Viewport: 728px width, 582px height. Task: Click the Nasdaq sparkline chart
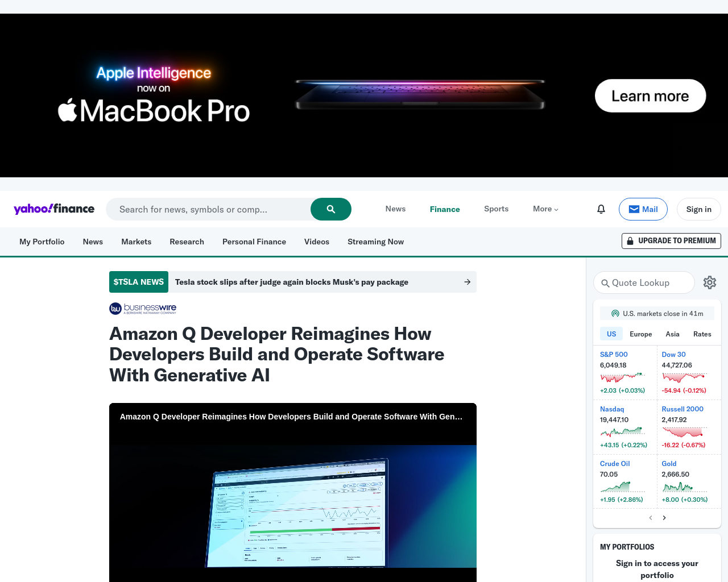point(623,432)
